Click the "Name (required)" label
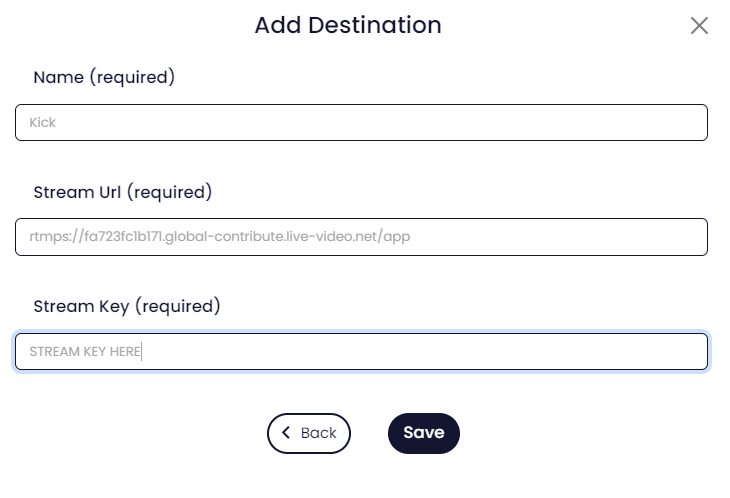The height and width of the screenshot is (498, 730). point(104,77)
